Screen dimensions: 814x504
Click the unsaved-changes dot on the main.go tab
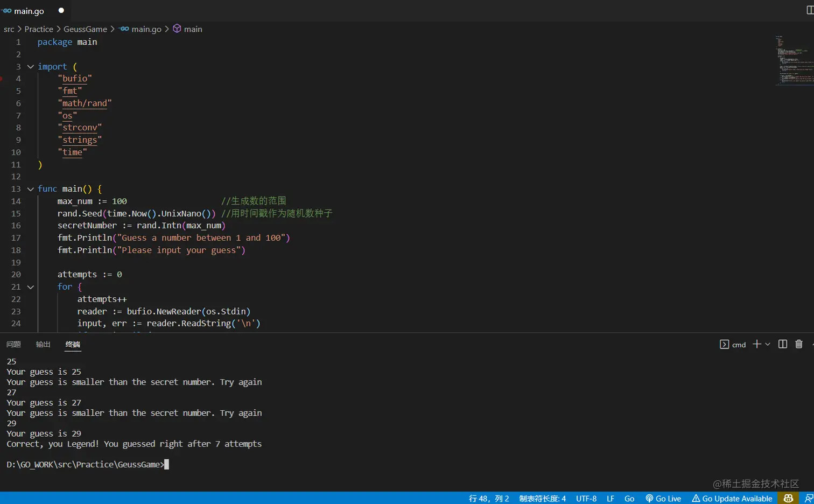click(x=61, y=10)
